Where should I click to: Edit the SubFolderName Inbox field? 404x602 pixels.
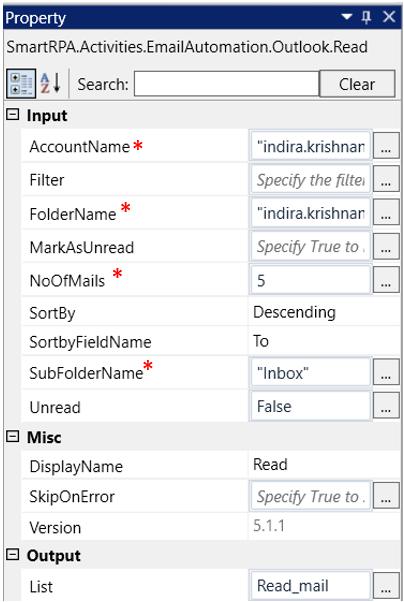[x=311, y=373]
